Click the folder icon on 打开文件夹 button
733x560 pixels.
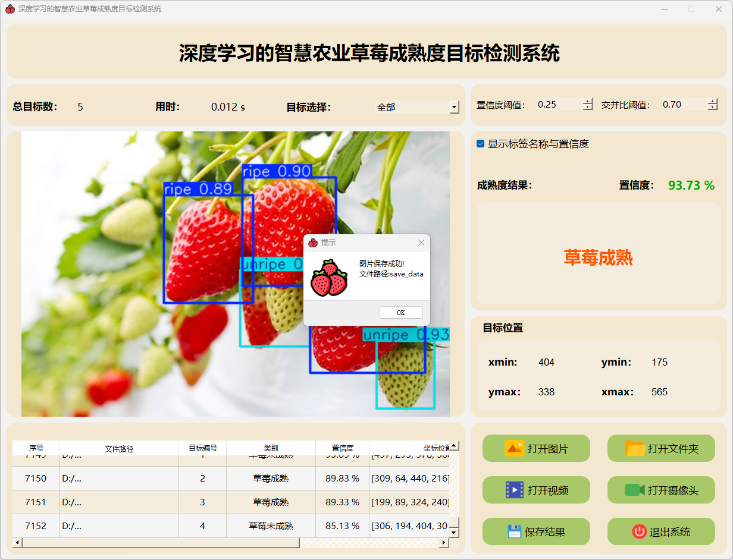pos(635,448)
